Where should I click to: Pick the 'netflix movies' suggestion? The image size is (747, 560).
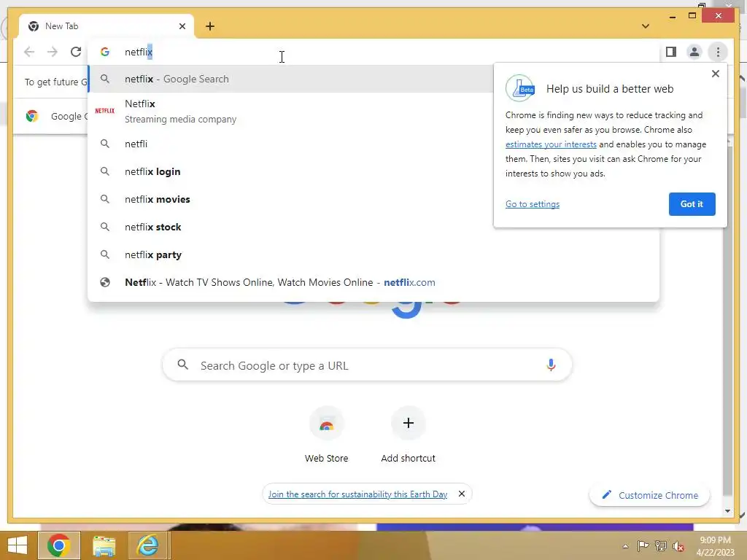(290, 199)
